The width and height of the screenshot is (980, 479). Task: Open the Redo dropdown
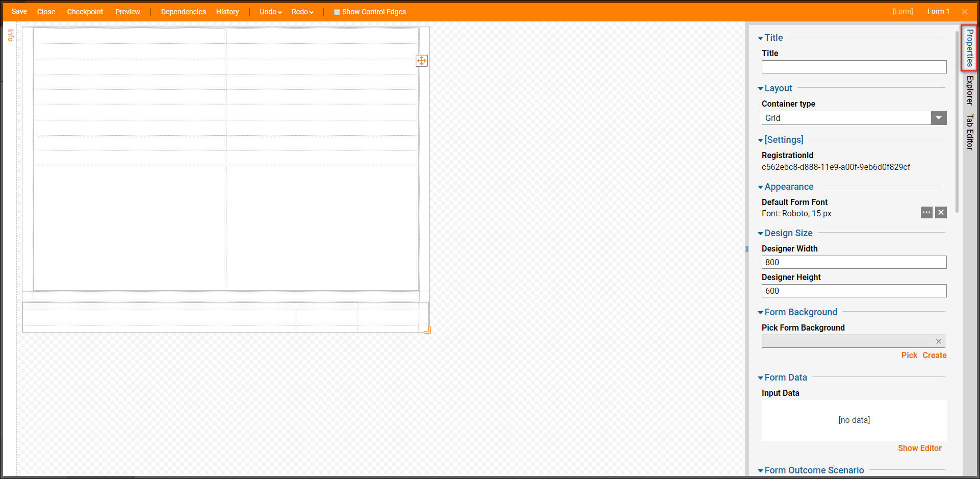pos(302,12)
